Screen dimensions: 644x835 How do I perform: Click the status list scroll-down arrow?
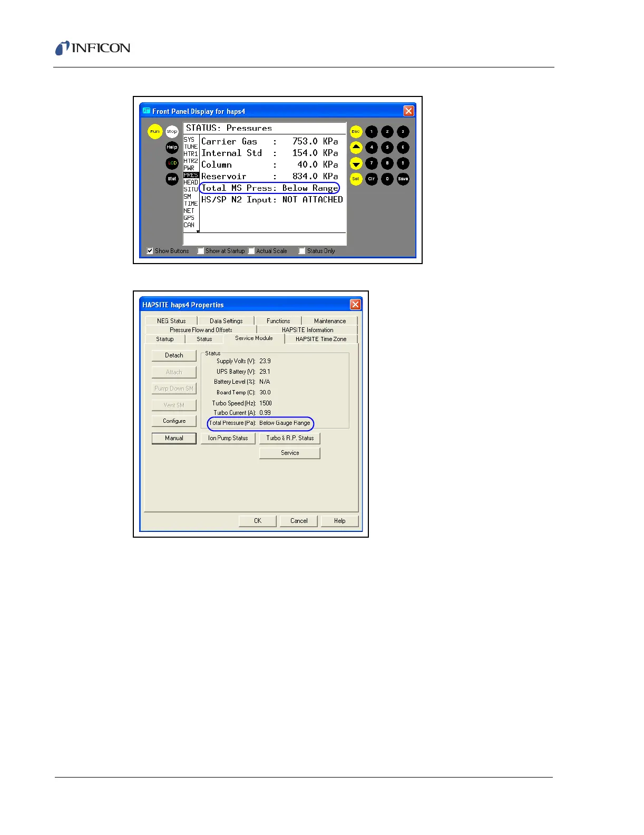coord(198,231)
